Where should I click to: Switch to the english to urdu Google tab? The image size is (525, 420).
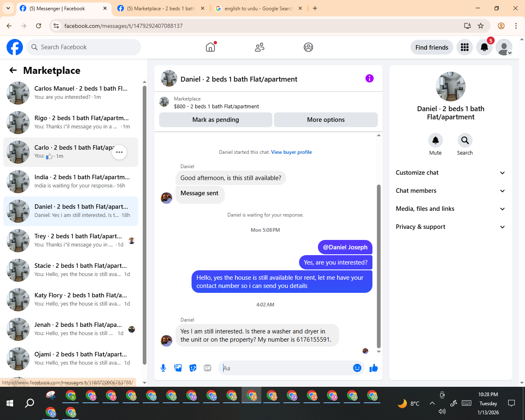tap(258, 8)
